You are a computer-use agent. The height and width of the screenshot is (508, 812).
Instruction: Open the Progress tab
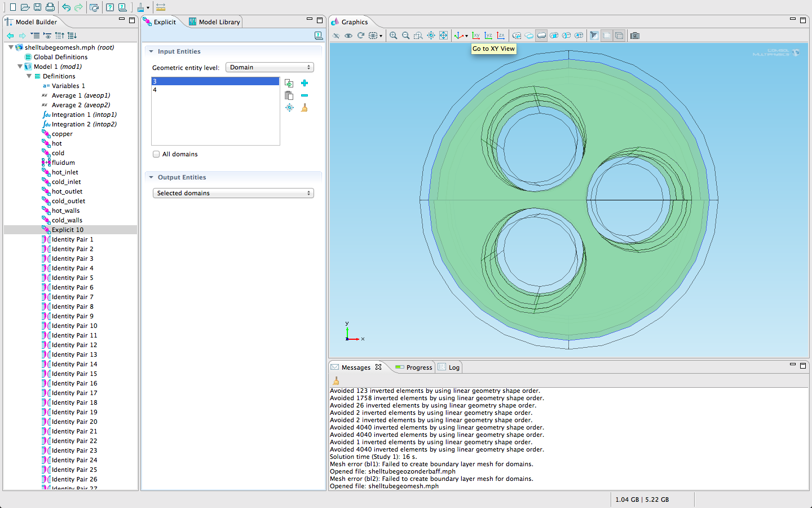coord(419,367)
